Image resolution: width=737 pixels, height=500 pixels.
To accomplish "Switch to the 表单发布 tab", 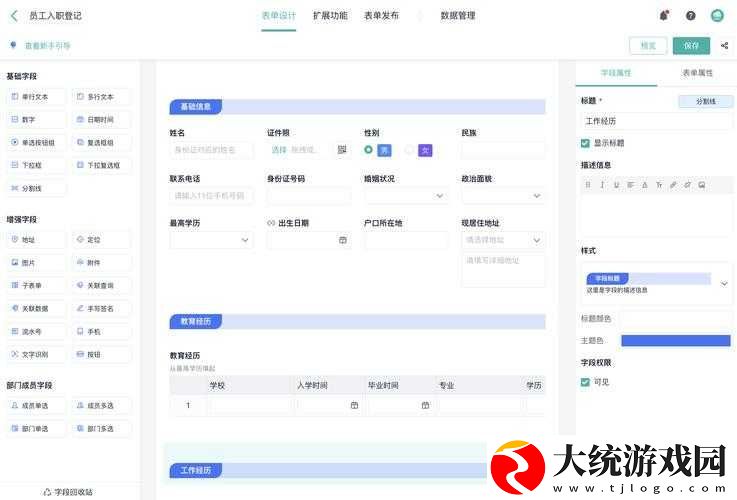I will pos(381,16).
